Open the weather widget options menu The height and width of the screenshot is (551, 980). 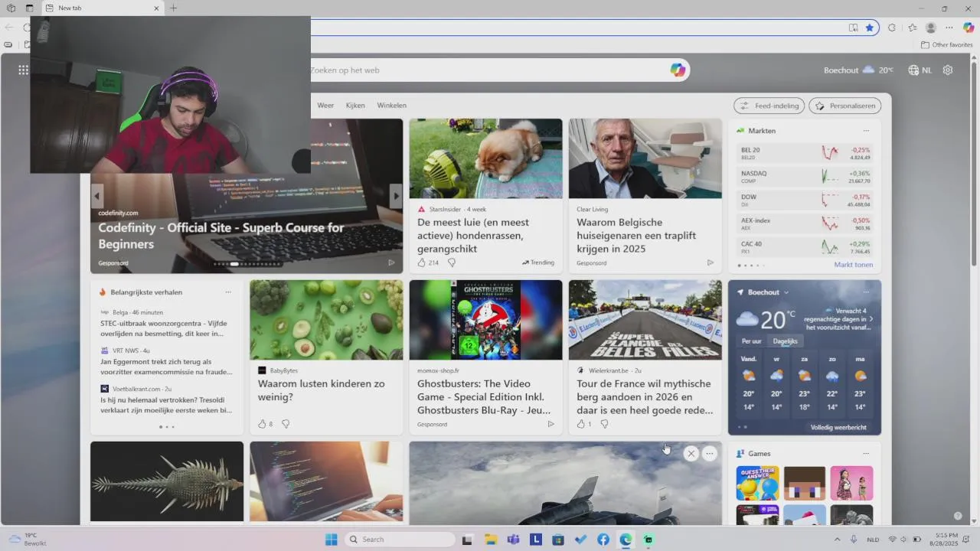pos(866,292)
